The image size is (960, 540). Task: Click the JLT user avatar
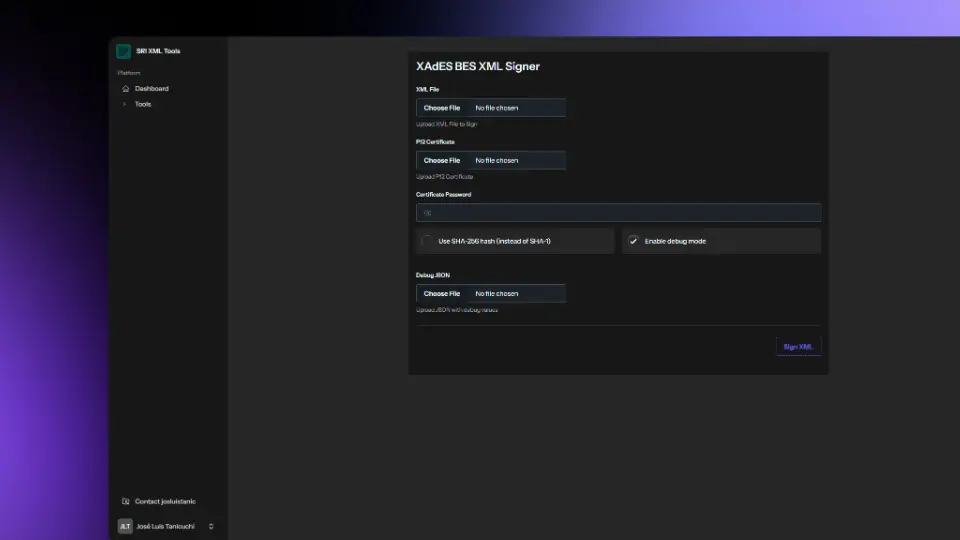[x=125, y=526]
